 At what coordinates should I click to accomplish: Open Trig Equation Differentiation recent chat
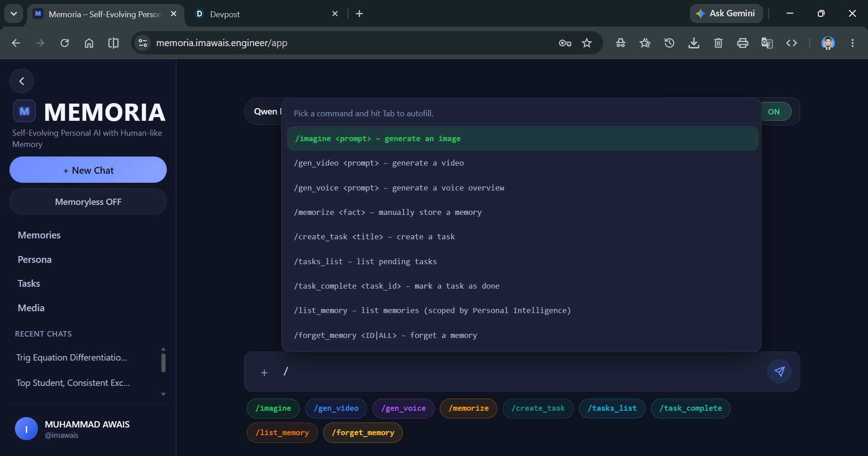coord(72,357)
